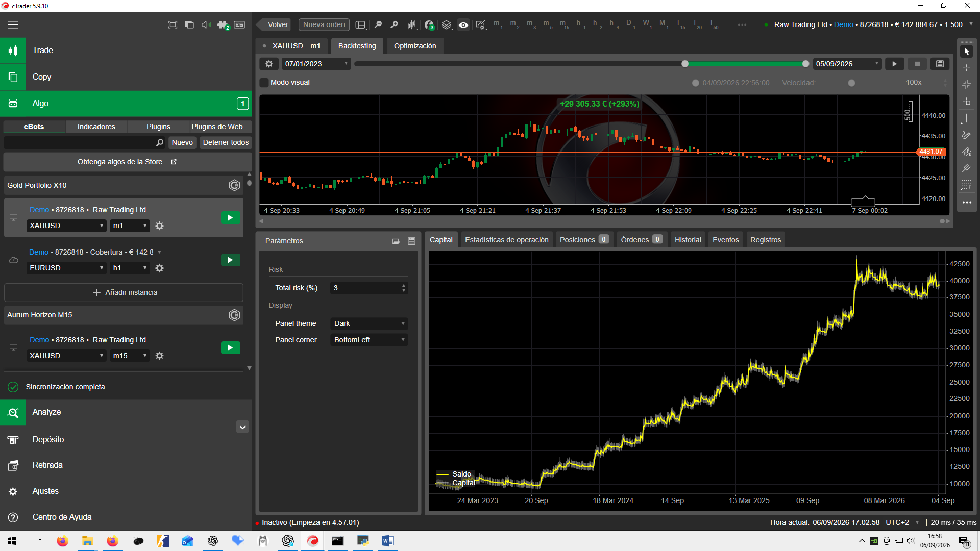980x551 pixels.
Task: Open Word from the Windows taskbar
Action: point(387,541)
